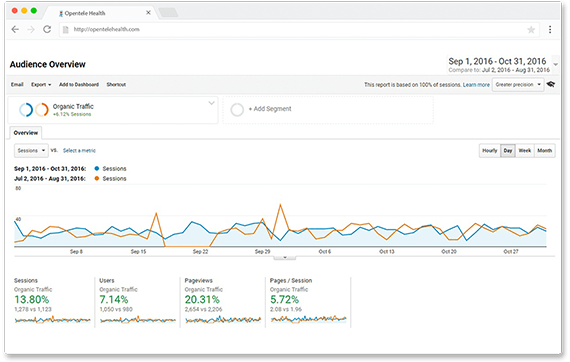Click 2,654 vs 2,206 pageviews value
Screen dimensions: 570x362
pyautogui.click(x=204, y=309)
